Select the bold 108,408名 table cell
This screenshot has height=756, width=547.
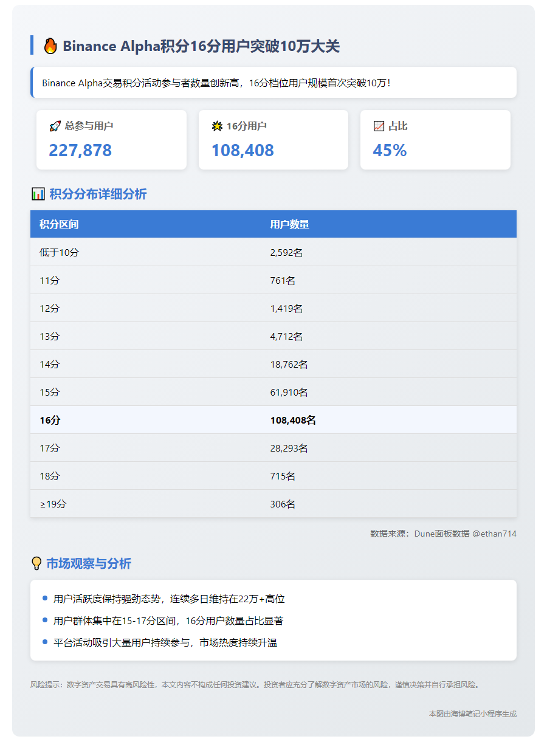point(293,420)
